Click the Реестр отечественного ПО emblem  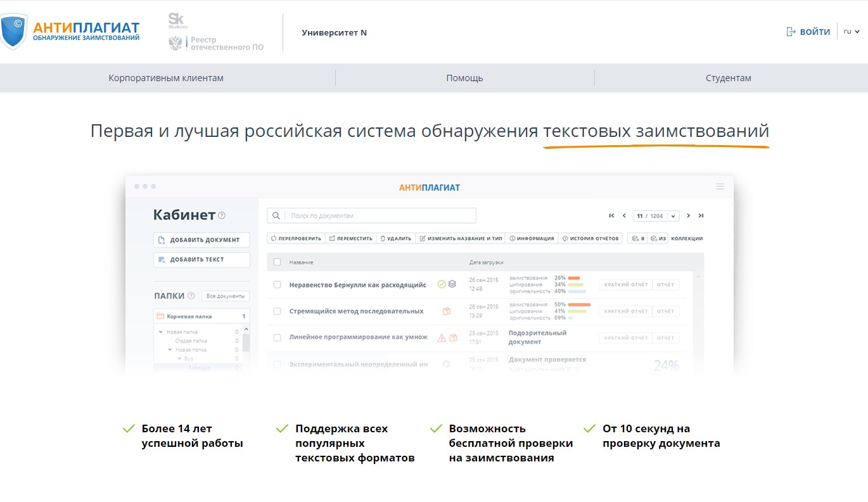click(176, 43)
